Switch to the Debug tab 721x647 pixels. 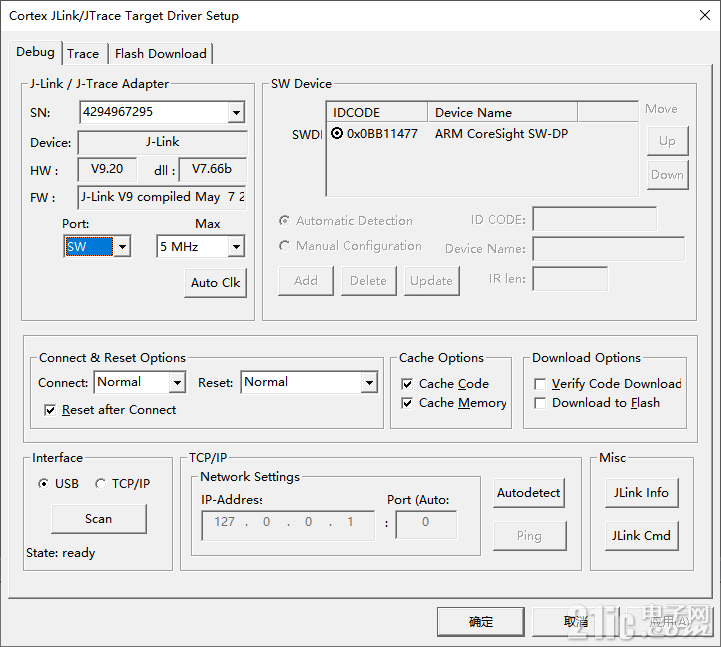tap(35, 52)
